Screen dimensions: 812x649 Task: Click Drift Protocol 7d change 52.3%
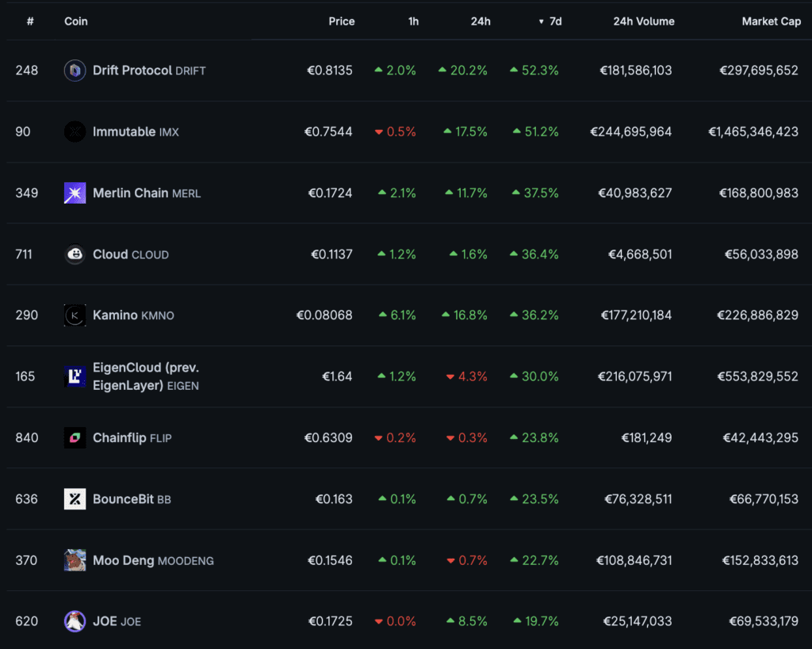tap(534, 71)
